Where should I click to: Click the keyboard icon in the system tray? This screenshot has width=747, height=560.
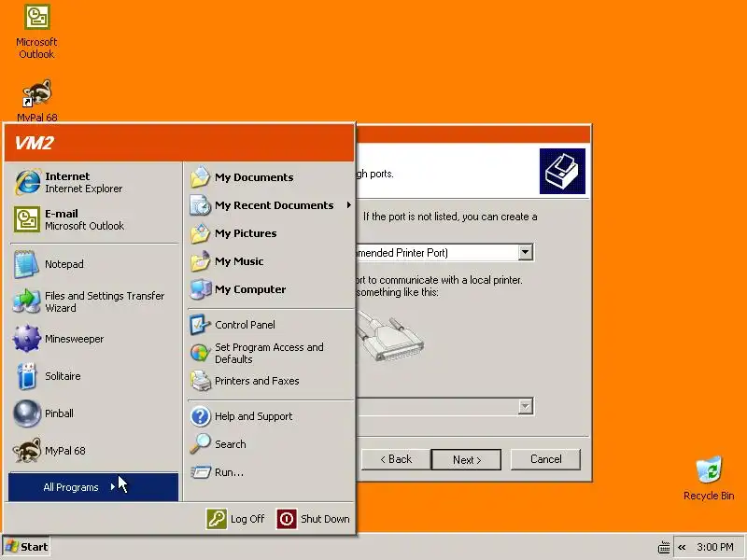pyautogui.click(x=664, y=547)
